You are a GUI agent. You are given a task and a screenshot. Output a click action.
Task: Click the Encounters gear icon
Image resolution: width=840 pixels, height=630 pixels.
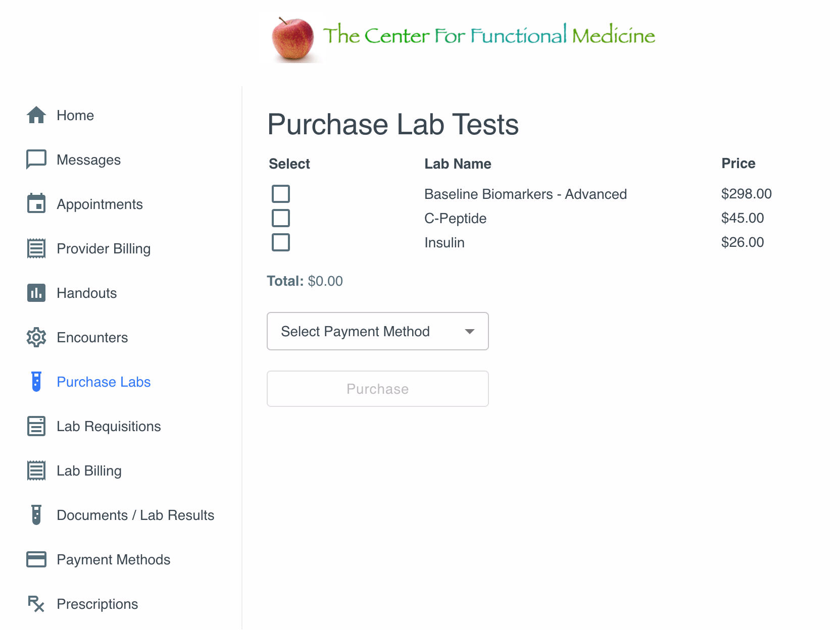tap(36, 337)
